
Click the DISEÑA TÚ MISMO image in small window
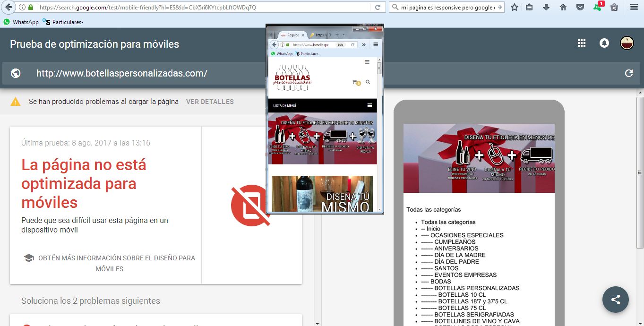tap(322, 194)
